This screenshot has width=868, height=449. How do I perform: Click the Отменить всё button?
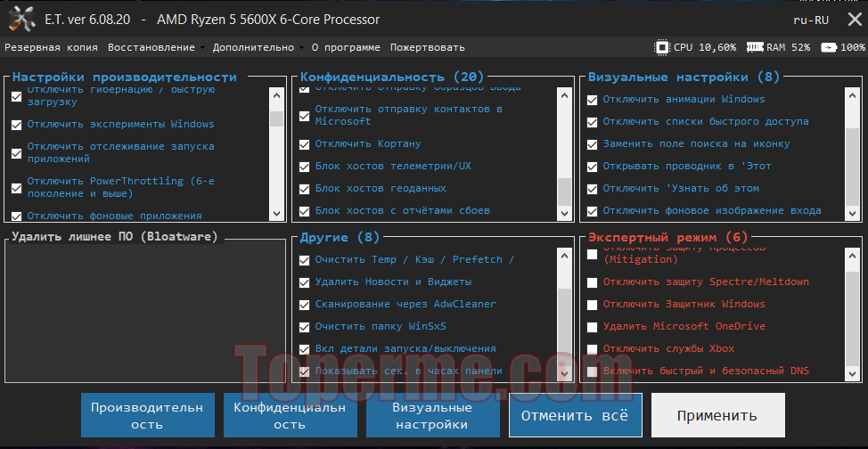(x=575, y=415)
